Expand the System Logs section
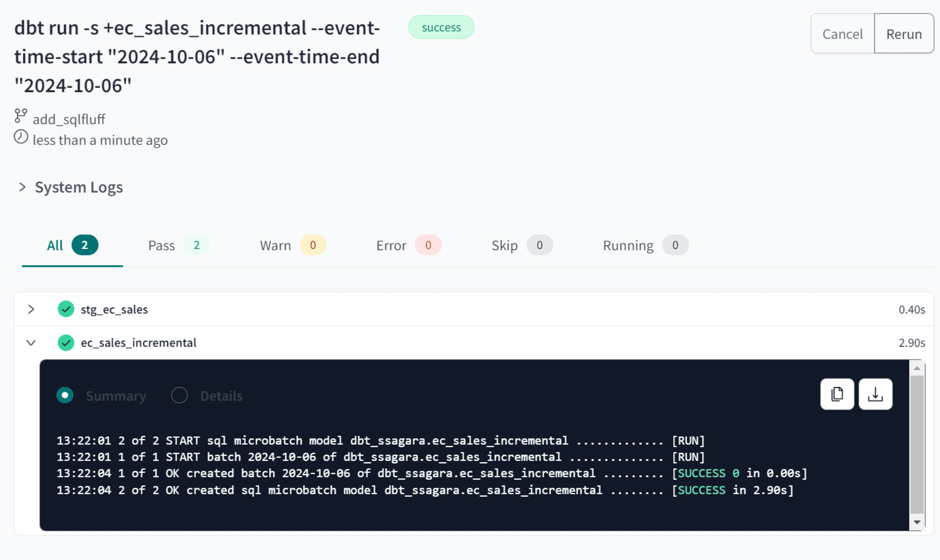940x560 pixels. (22, 187)
